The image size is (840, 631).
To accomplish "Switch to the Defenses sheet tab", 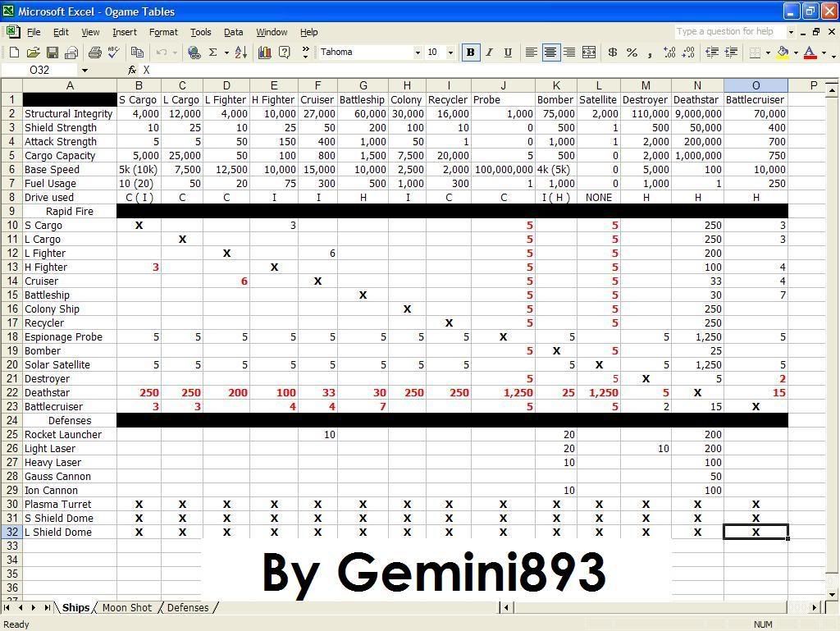I will click(188, 607).
